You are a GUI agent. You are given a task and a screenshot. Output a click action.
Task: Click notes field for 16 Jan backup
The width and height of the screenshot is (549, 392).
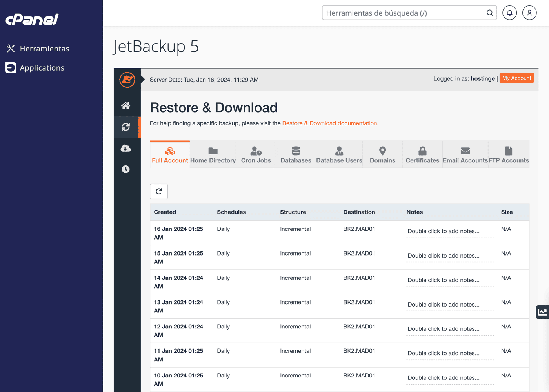coord(450,232)
